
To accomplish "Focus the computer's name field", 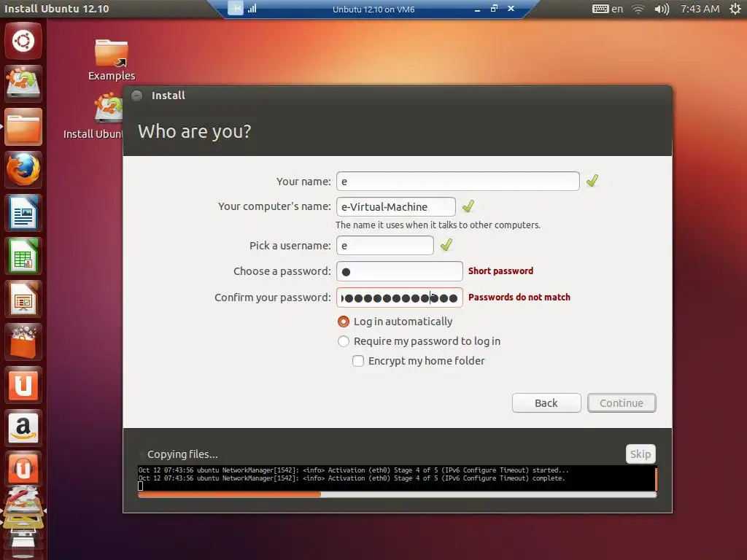I will click(396, 206).
